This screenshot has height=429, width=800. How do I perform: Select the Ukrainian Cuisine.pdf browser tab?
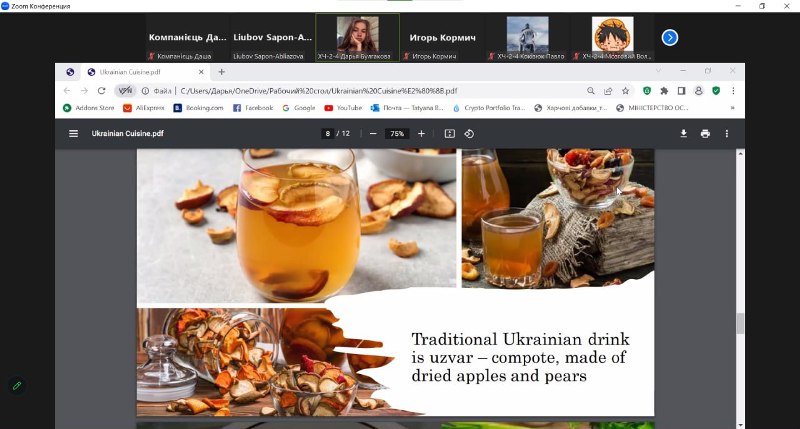point(140,72)
